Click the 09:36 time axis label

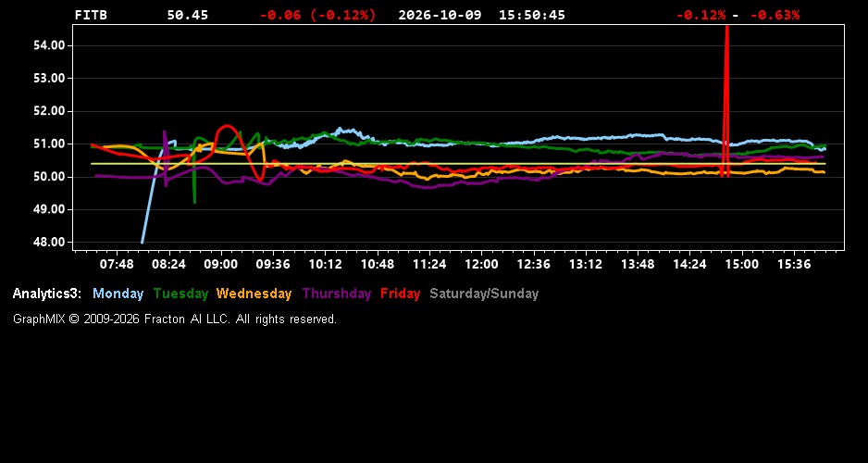pyautogui.click(x=273, y=265)
